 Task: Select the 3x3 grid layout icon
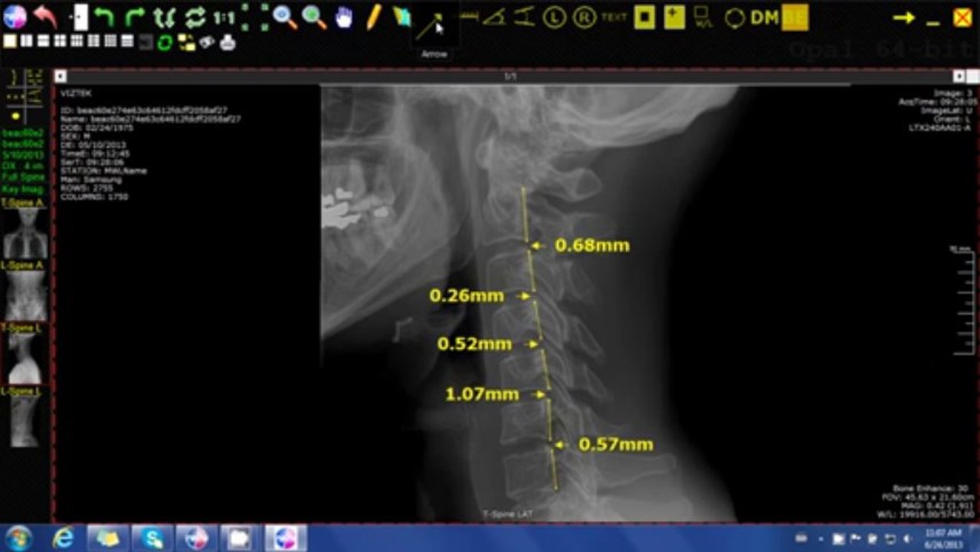point(93,41)
